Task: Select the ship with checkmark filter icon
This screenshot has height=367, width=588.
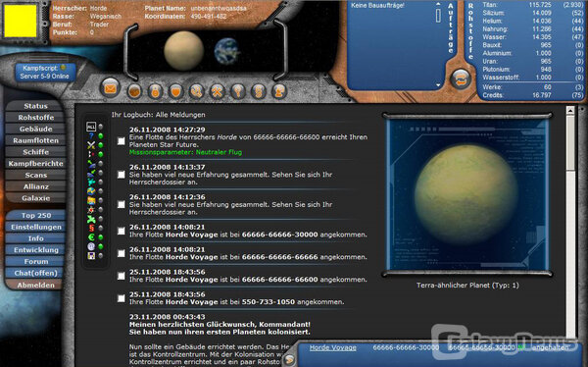Action: (91, 173)
